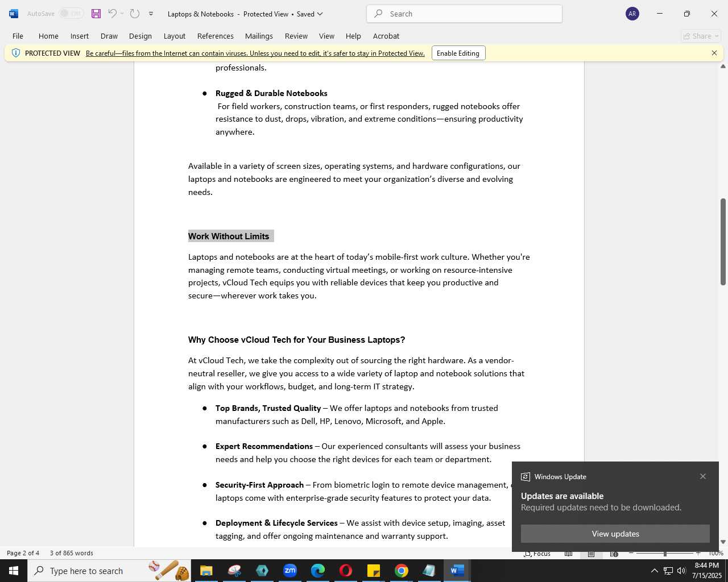
Task: Click the Enable Editing button
Action: pyautogui.click(x=458, y=53)
